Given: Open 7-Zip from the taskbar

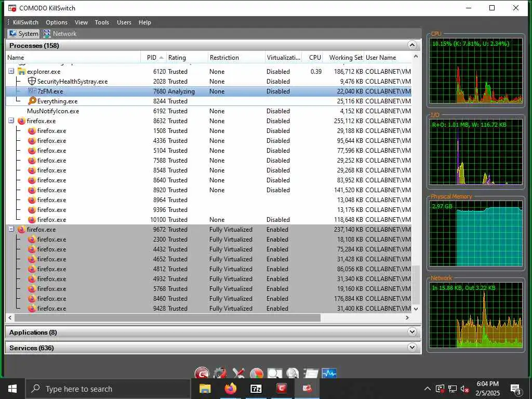Looking at the screenshot, I should point(256,389).
